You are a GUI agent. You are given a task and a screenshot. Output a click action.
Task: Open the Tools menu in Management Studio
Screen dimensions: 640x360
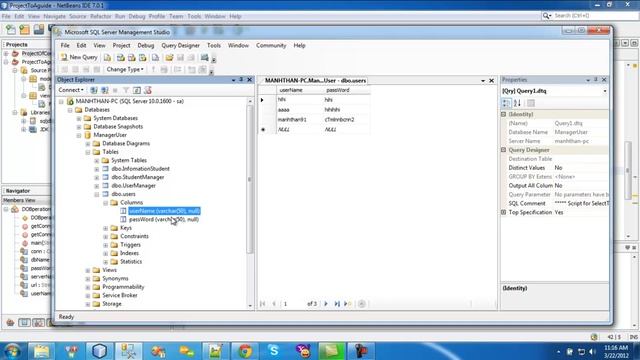pyautogui.click(x=213, y=45)
